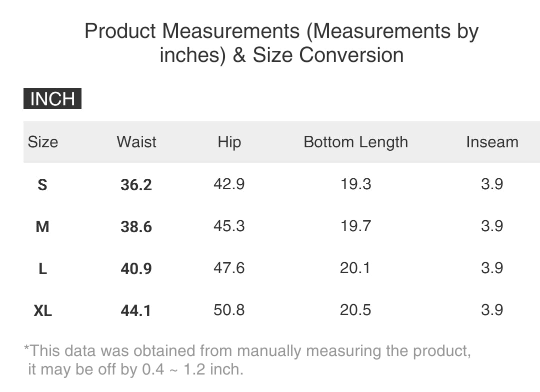
Task: Click the Hip column header
Action: [229, 142]
